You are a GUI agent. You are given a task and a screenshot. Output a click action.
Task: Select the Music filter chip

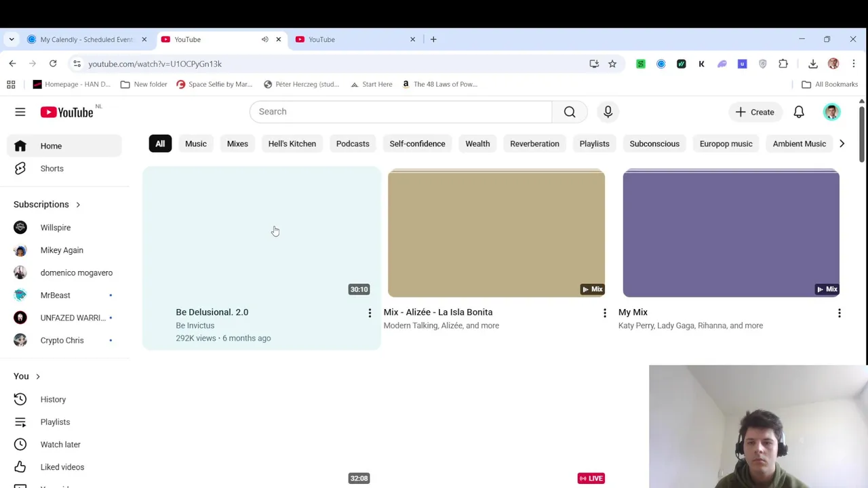pos(196,144)
